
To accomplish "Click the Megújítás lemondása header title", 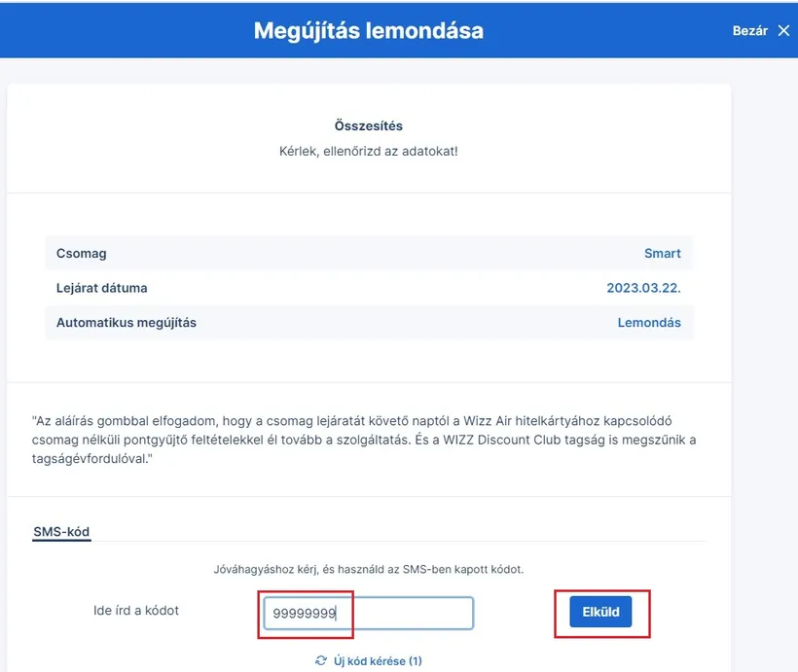I will coord(368,30).
